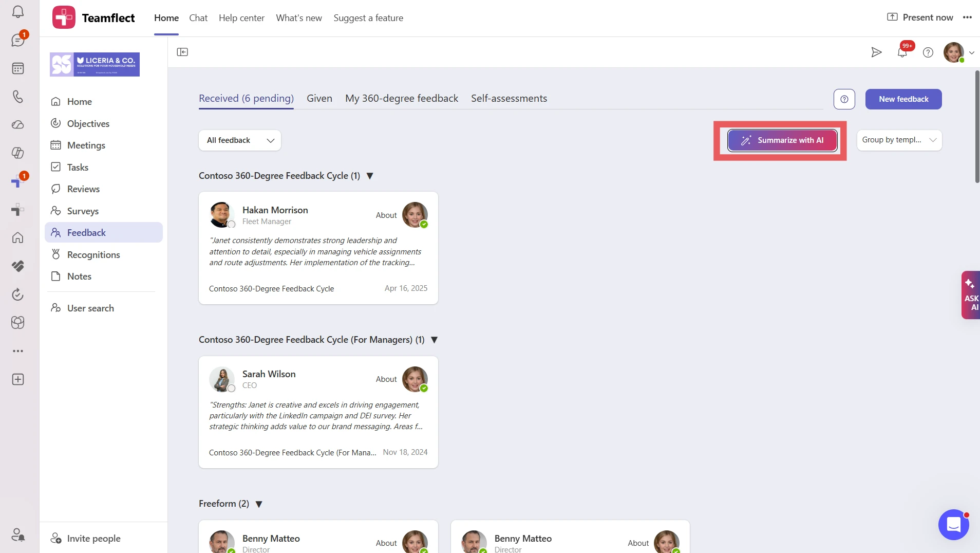980x553 pixels.
Task: Open Teams Calendar icon
Action: (18, 68)
